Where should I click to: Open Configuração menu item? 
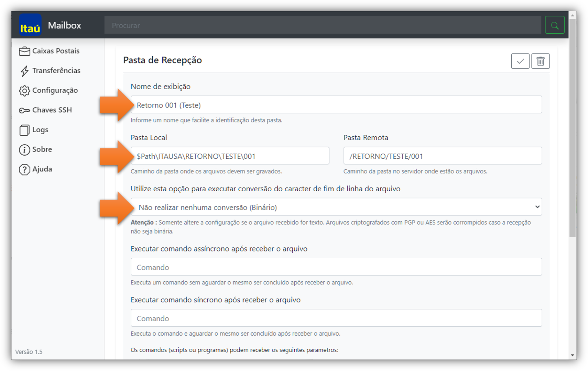(x=48, y=90)
